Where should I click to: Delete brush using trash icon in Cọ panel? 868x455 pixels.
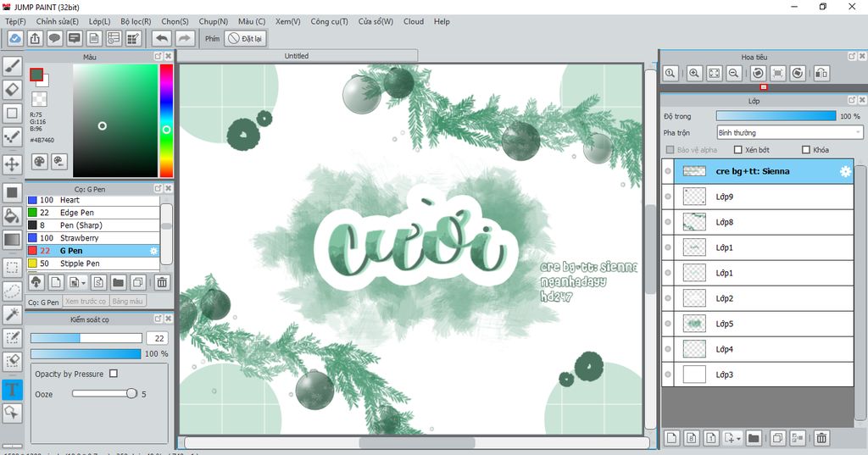(162, 282)
